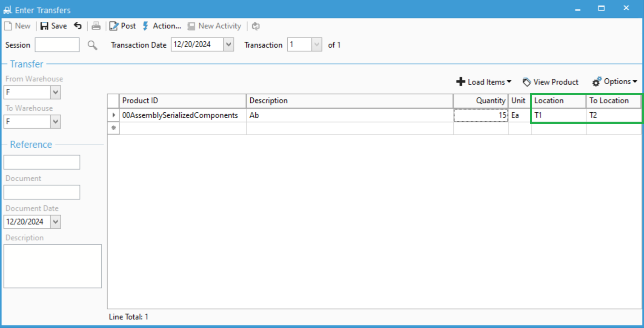The height and width of the screenshot is (328, 644).
Task: Click the Quantity cell showing 15
Action: point(481,115)
